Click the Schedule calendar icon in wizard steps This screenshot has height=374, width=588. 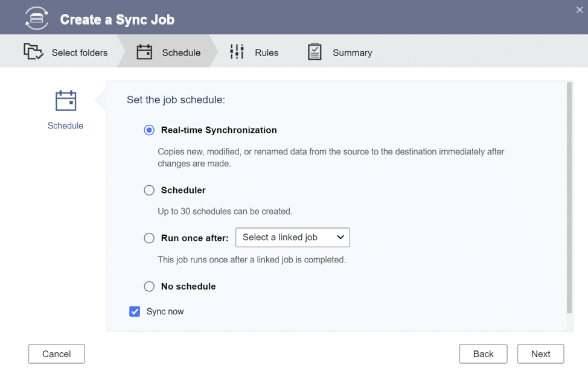144,52
